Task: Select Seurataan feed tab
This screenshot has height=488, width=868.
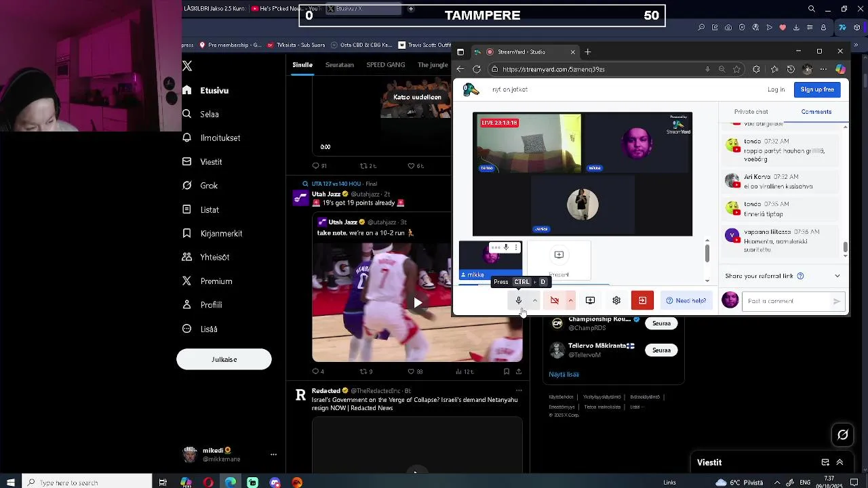Action: point(340,65)
